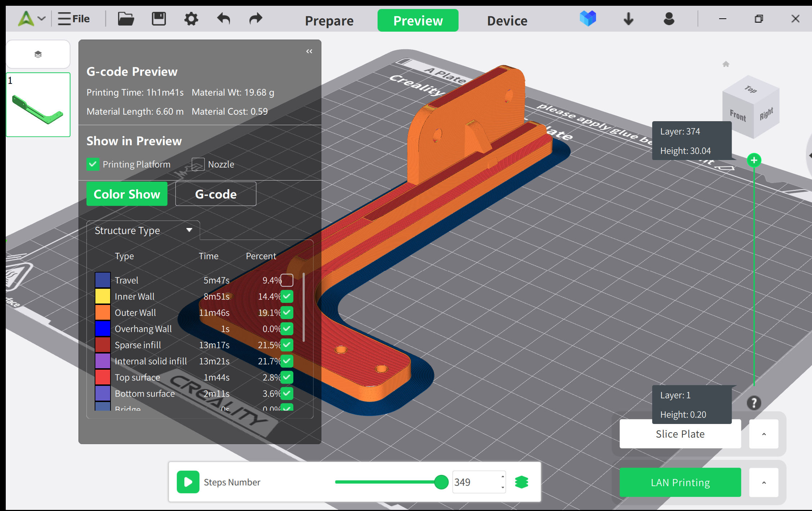Reset view with the home icon
This screenshot has height=511, width=812.
point(726,64)
